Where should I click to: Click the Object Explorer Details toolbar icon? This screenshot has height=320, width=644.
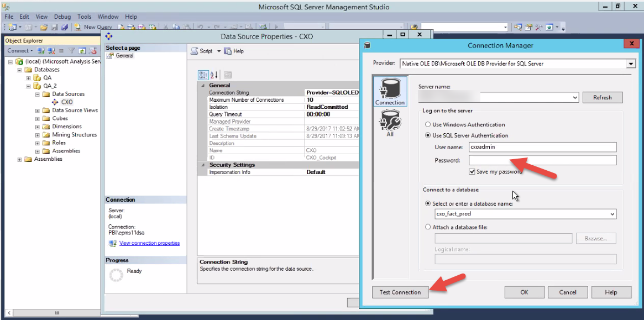pos(519,27)
